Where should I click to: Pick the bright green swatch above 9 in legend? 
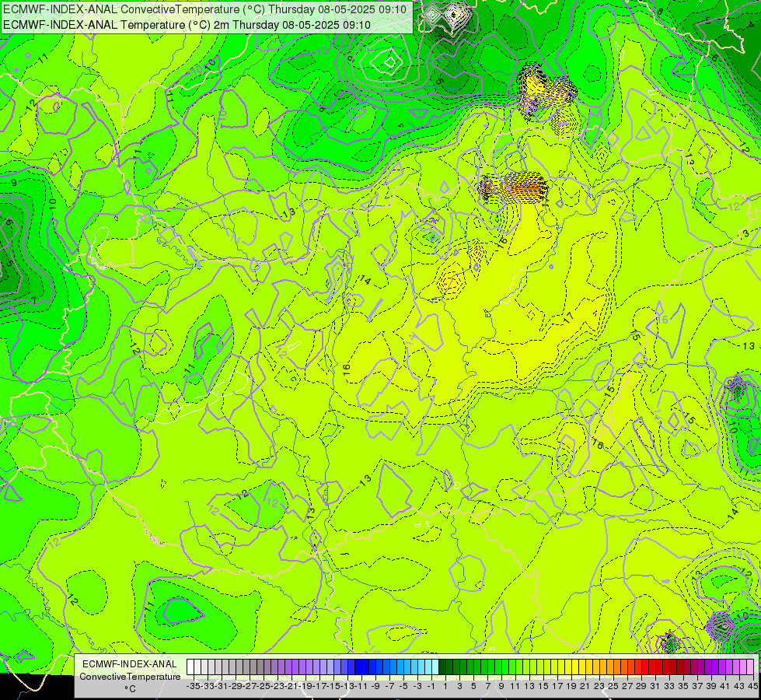(498, 667)
